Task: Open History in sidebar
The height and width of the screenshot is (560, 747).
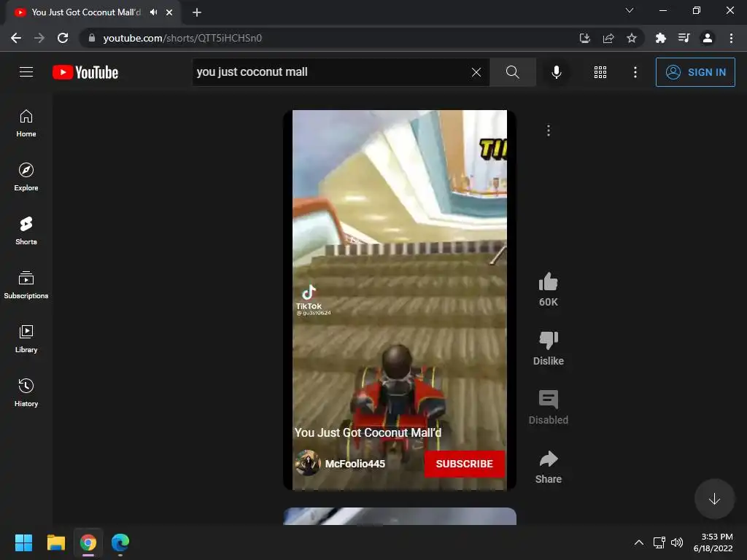Action: click(26, 392)
